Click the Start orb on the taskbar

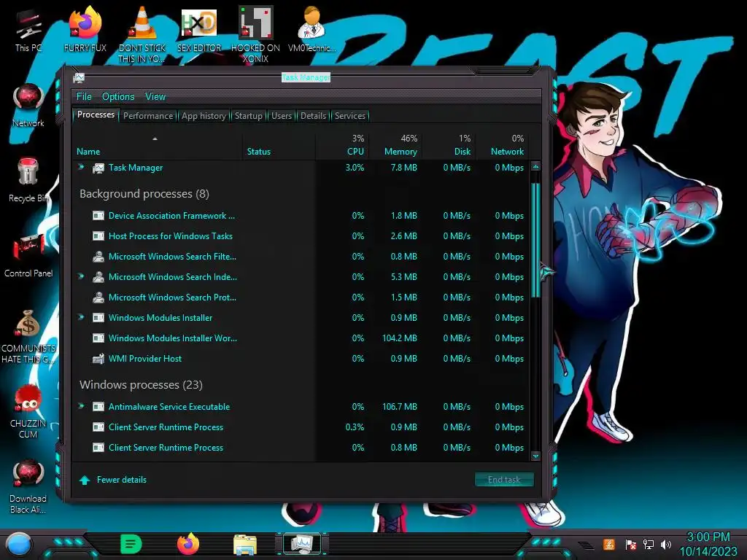click(x=18, y=544)
